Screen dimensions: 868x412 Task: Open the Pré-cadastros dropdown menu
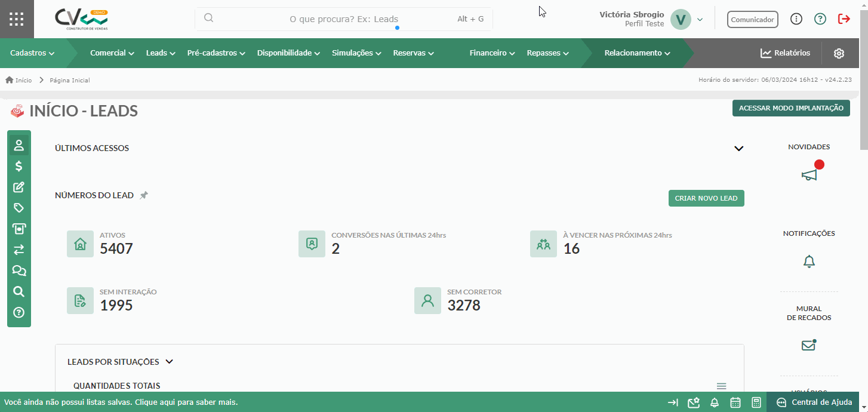pyautogui.click(x=216, y=53)
